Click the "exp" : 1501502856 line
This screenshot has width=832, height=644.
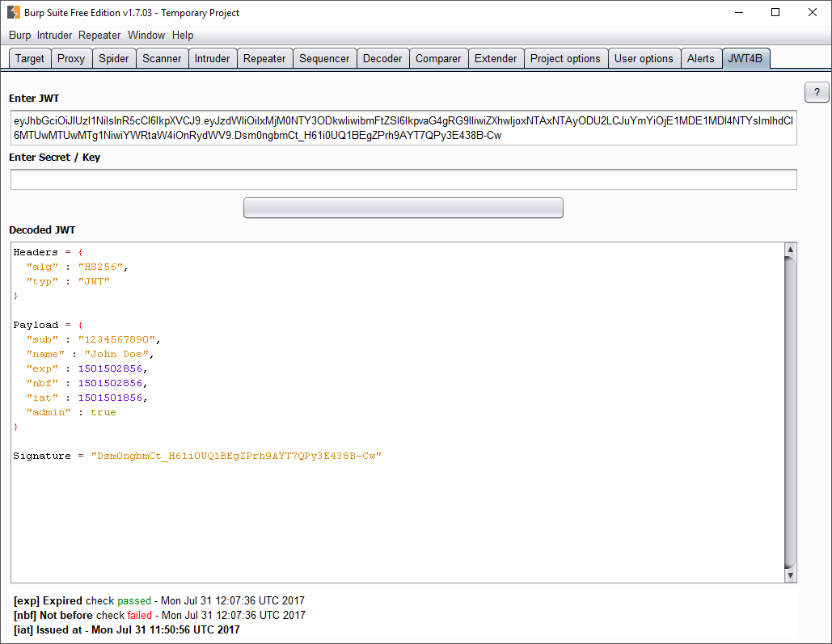pos(87,368)
